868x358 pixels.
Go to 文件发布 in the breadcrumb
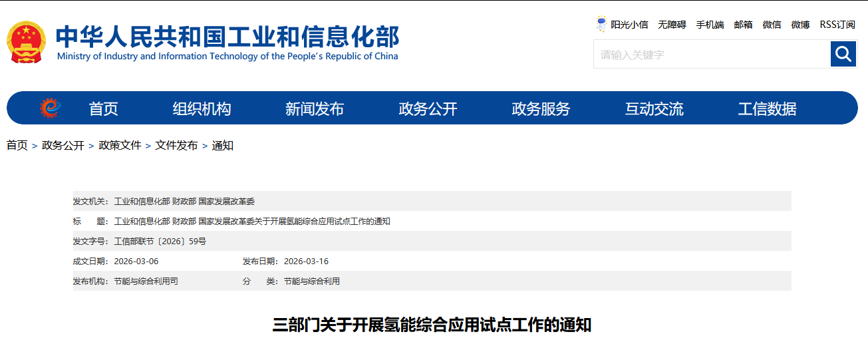(x=176, y=146)
